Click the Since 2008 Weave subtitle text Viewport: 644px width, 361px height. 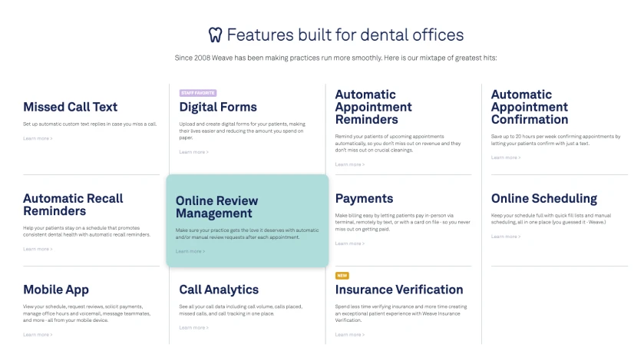tap(335, 58)
